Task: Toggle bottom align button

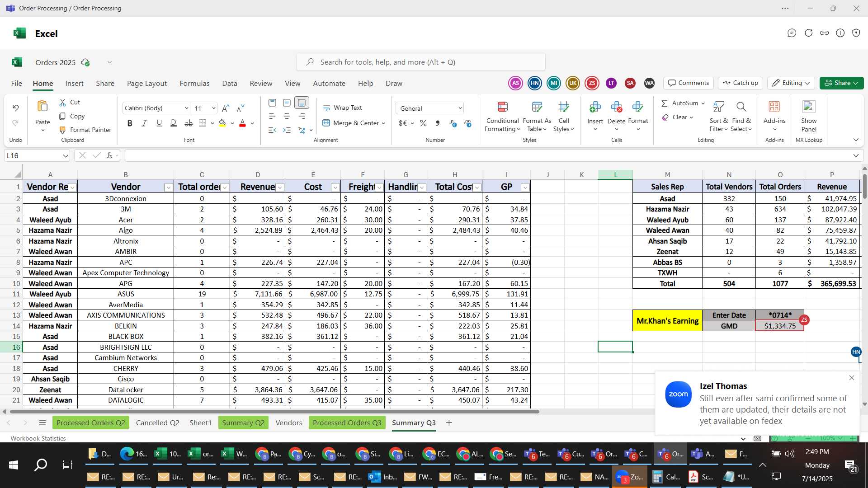Action: 302,103
